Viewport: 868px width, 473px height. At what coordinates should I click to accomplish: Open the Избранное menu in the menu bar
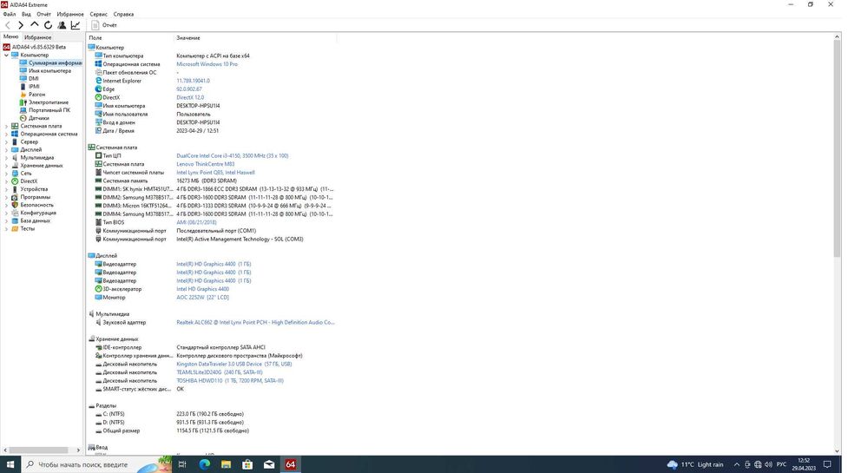point(70,15)
